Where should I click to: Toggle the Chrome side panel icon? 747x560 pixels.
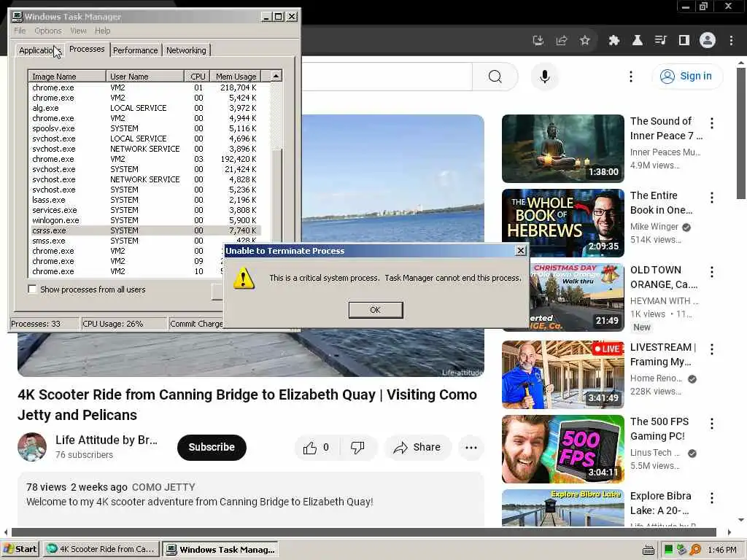tap(684, 41)
